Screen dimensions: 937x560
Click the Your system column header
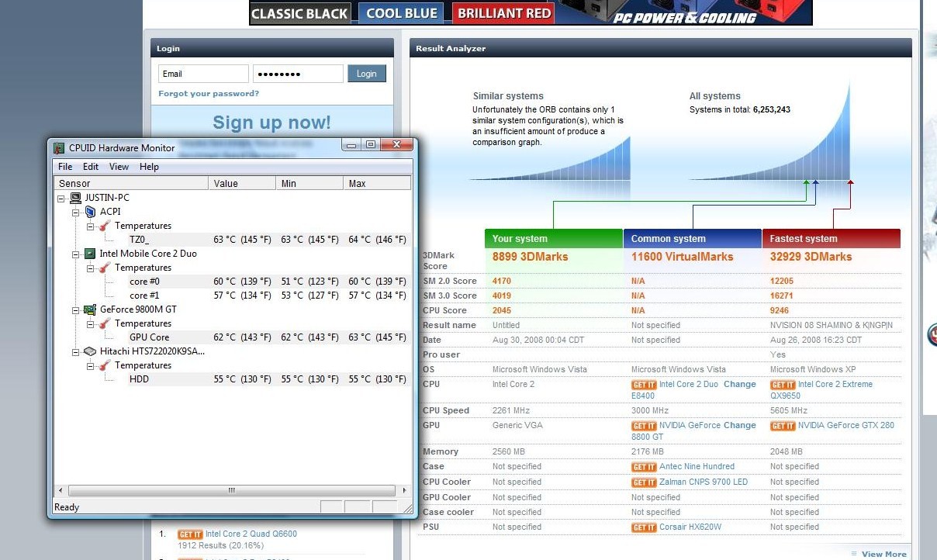coord(554,238)
